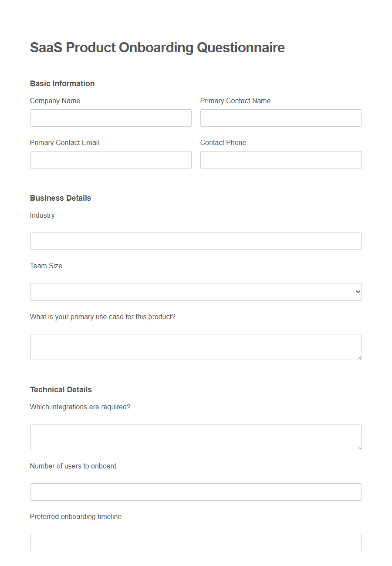Click the required integrations text area

[196, 437]
